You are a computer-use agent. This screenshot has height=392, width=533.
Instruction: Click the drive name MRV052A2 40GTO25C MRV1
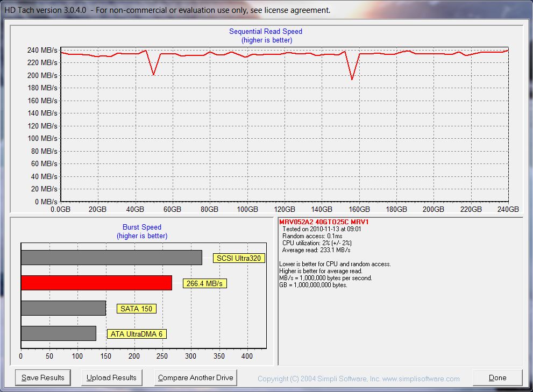(324, 222)
